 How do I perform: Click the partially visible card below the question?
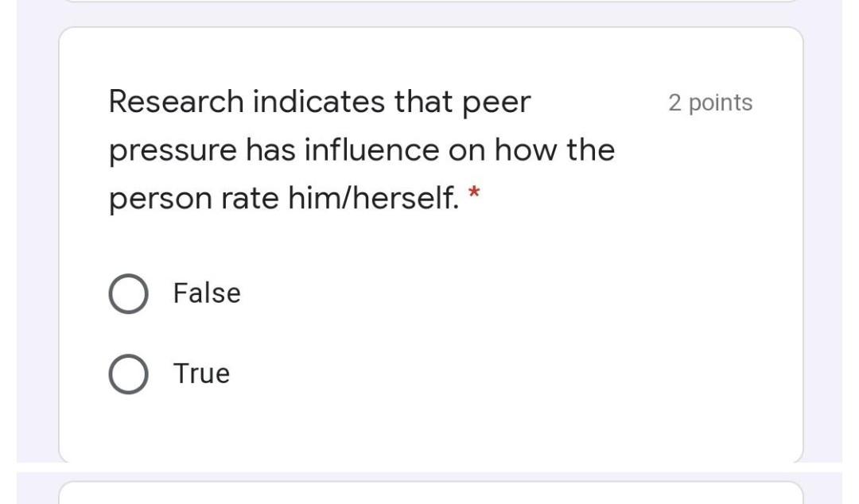(x=429, y=493)
